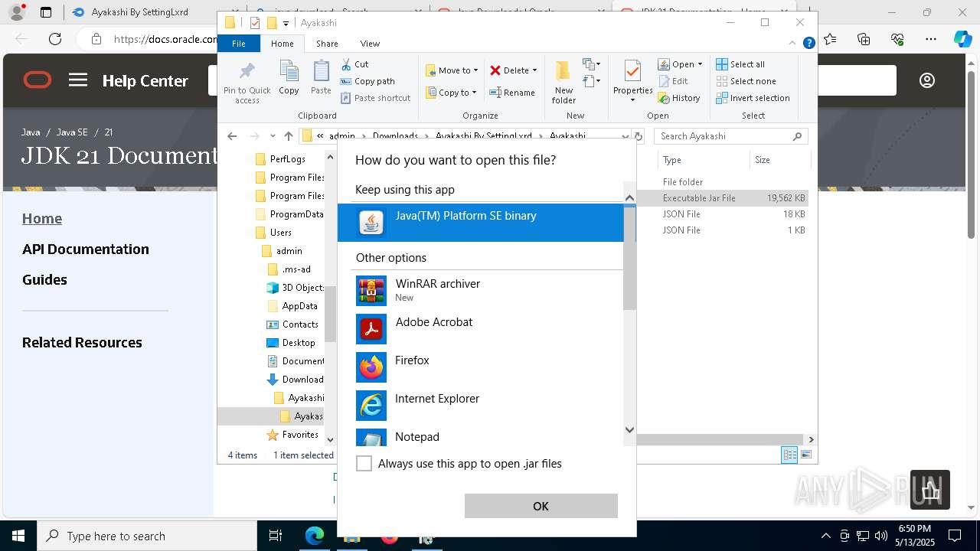Switch to large icons view toggle
The width and height of the screenshot is (980, 551).
click(805, 455)
